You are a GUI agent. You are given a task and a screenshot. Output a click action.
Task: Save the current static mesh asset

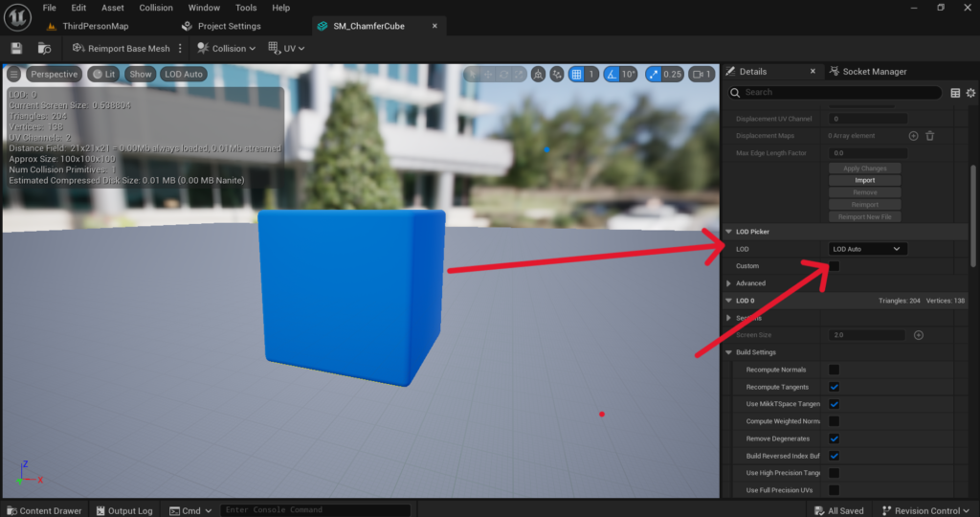17,48
